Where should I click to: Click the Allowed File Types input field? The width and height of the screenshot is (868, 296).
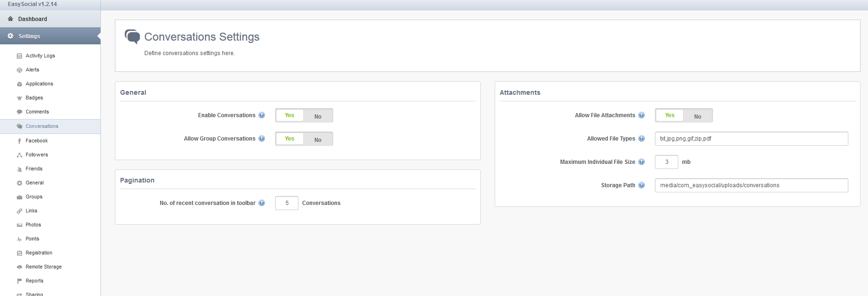coord(751,139)
